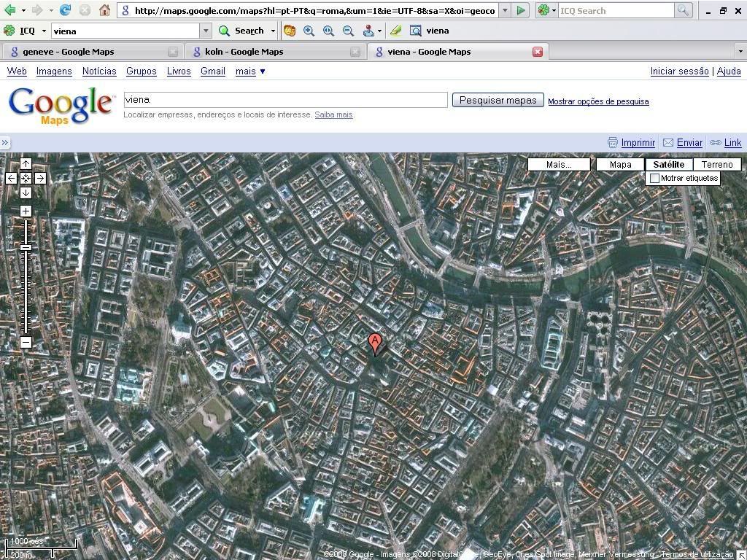
Task: Click the red marker A on map
Action: 374,342
